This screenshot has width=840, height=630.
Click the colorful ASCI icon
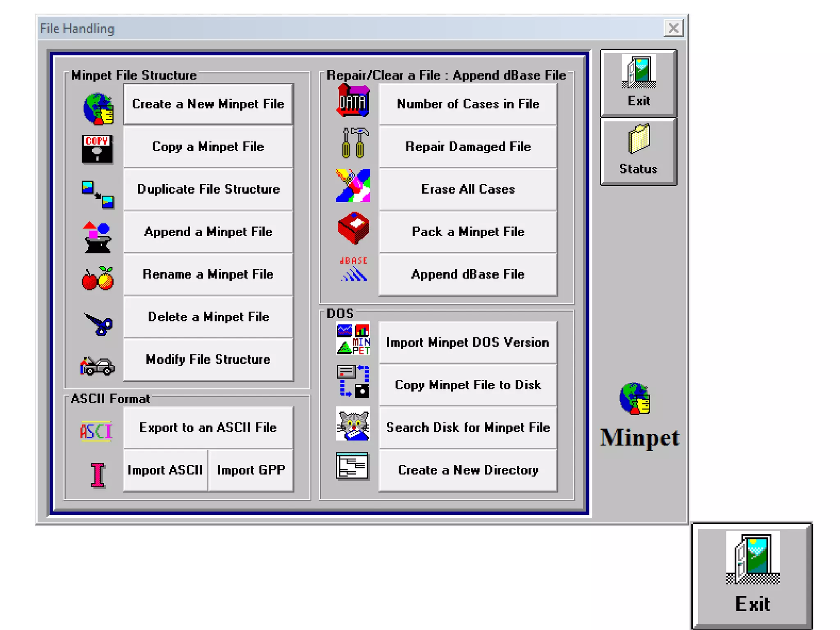pos(96,431)
